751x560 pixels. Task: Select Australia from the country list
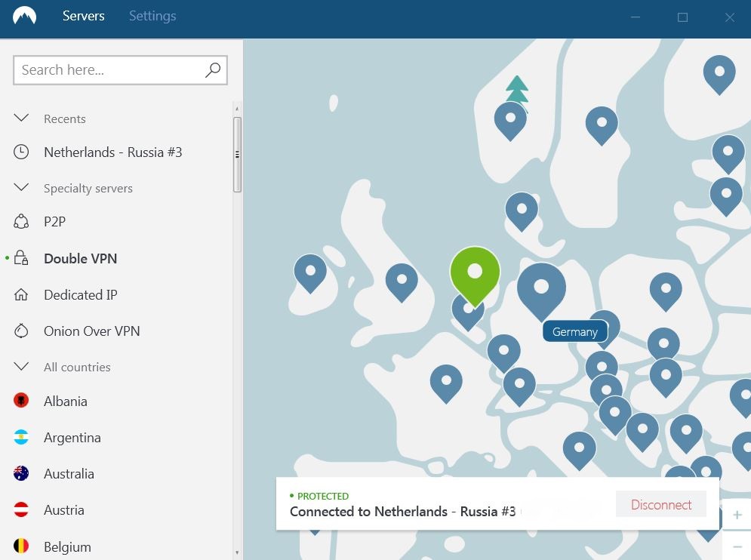pyautogui.click(x=69, y=474)
